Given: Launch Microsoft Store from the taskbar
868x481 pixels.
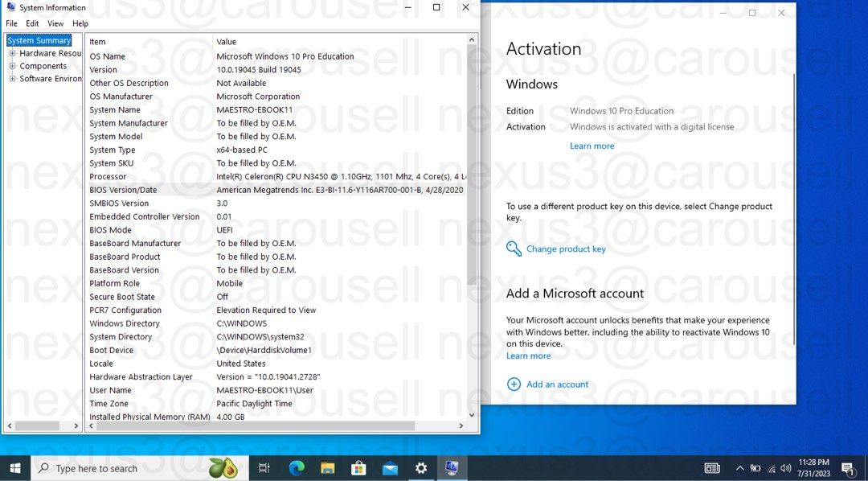Looking at the screenshot, I should pos(358,468).
